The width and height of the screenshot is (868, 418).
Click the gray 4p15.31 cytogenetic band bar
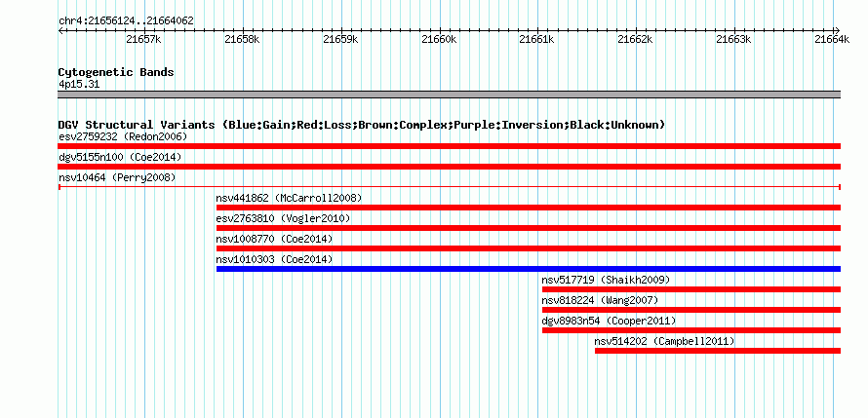449,95
